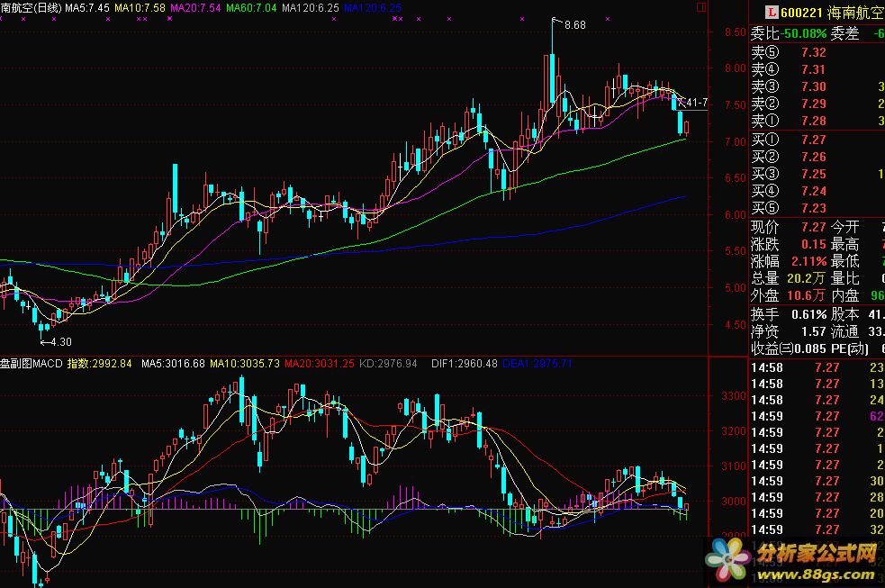Screen dimensions: 885x588
Task: Click the 涨跌 value 0.15
Action: coord(814,244)
